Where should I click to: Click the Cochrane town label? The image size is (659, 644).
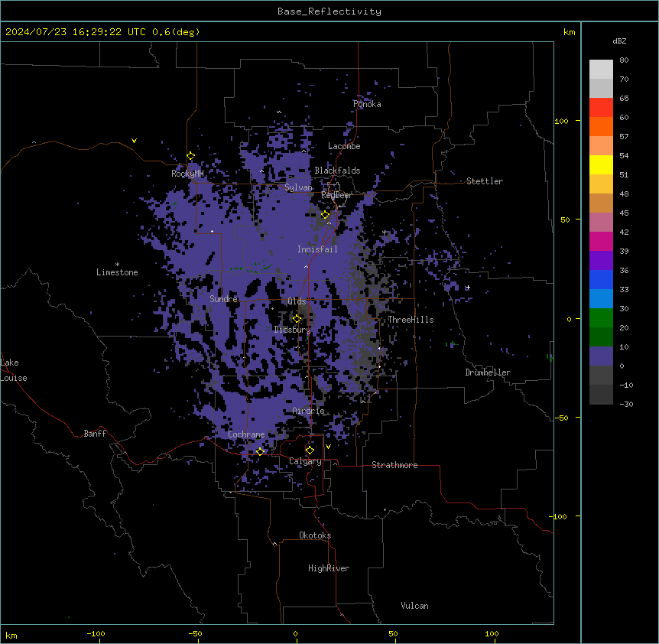pyautogui.click(x=246, y=434)
